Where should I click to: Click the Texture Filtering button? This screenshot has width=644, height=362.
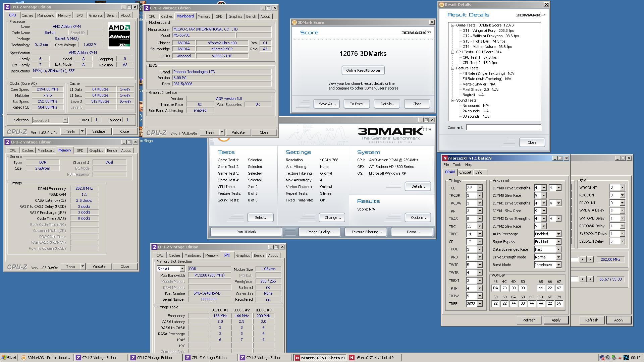[366, 232]
